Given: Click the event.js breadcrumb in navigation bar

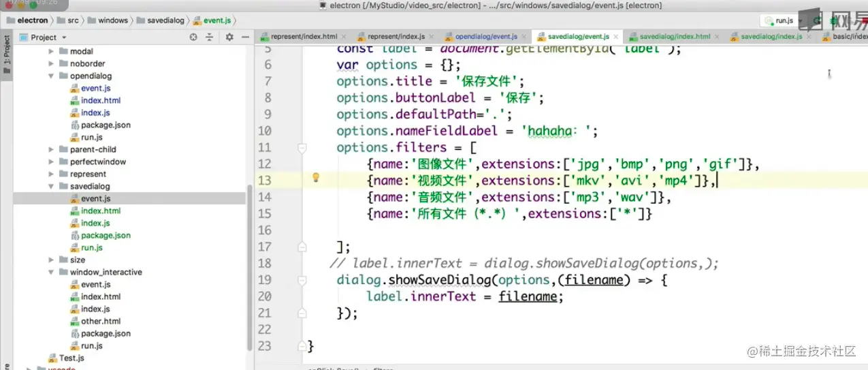Looking at the screenshot, I should (212, 20).
